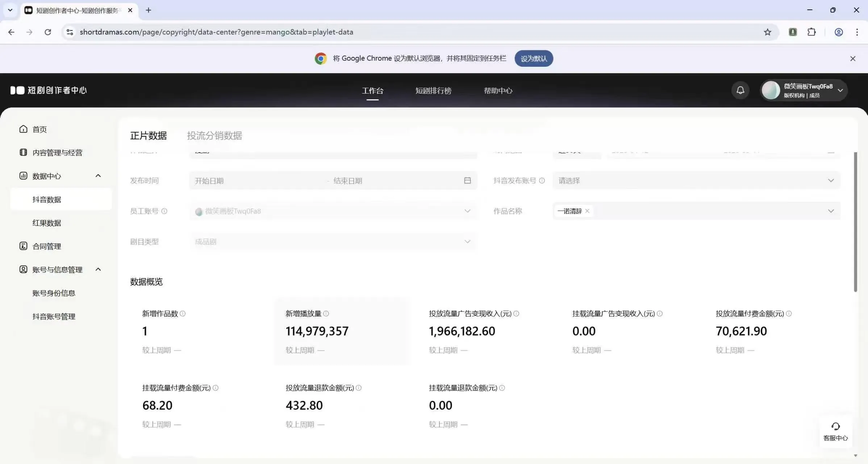Switch to the 投流分销数据 tab
Viewport: 868px width, 464px height.
tap(214, 136)
